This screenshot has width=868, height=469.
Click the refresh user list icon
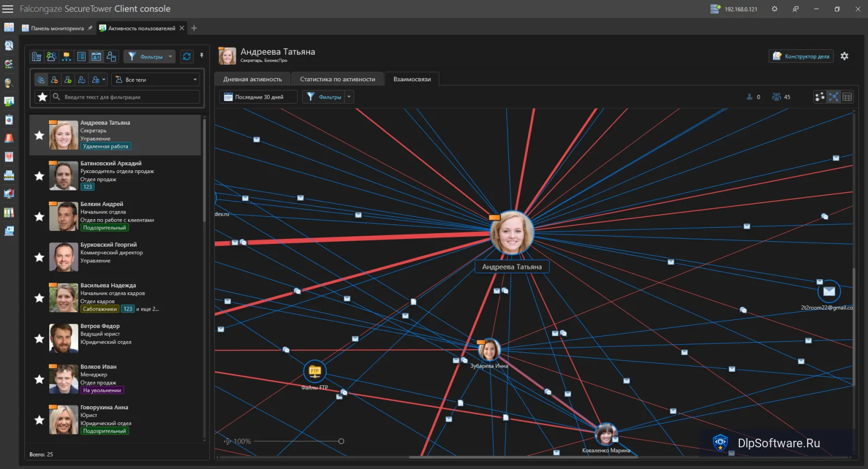(187, 56)
